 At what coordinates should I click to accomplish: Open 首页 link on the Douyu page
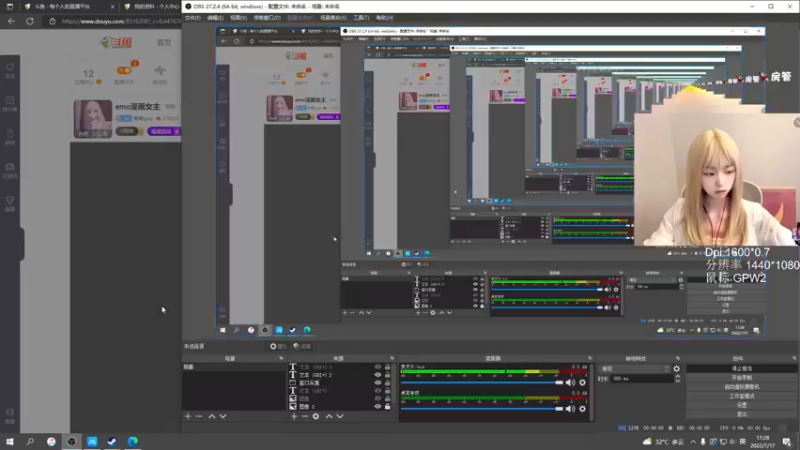click(x=164, y=43)
